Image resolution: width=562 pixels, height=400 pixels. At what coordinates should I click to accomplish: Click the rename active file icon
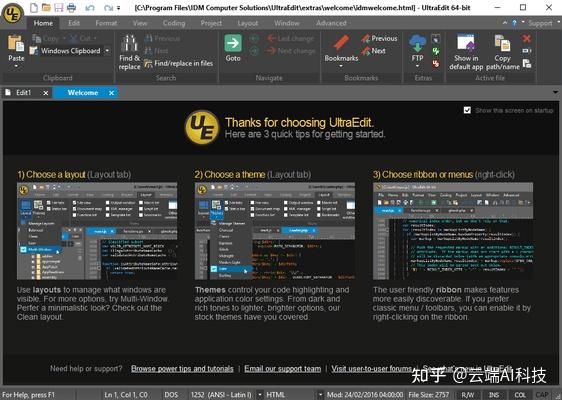click(x=527, y=51)
